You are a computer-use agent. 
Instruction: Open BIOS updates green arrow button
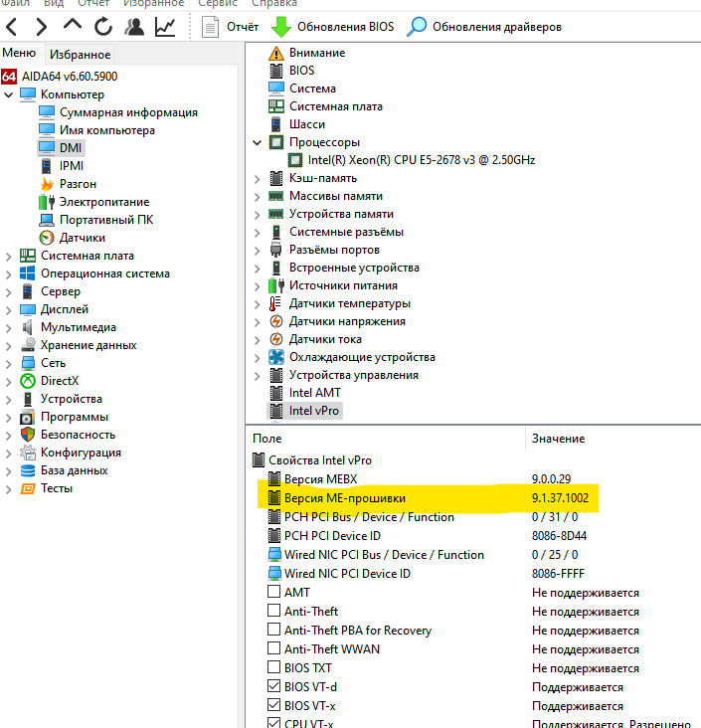point(332,27)
